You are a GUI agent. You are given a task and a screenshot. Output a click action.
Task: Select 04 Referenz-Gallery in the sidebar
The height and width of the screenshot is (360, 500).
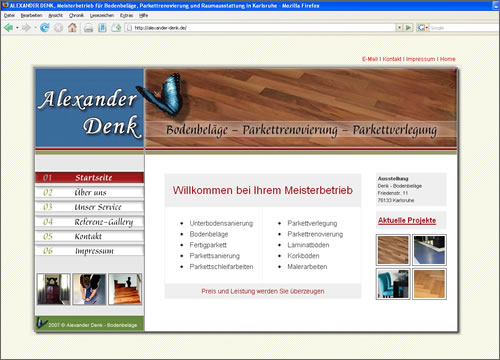pyautogui.click(x=89, y=222)
